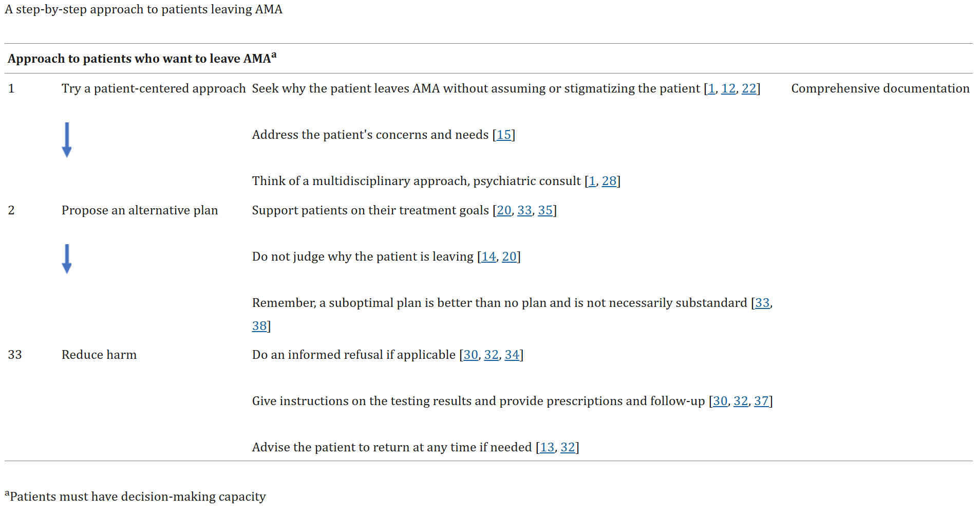Click the blue arrow below step 1
Screen dimensions: 980x511
66,139
